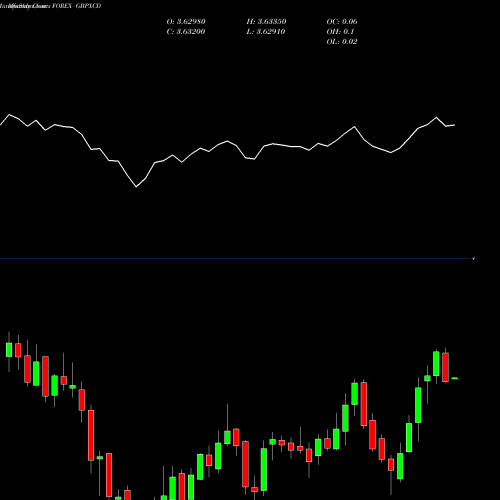Image resolution: width=500 pixels, height=500 pixels.
Task: Click the small marker ending the blue line
Action: [473, 258]
